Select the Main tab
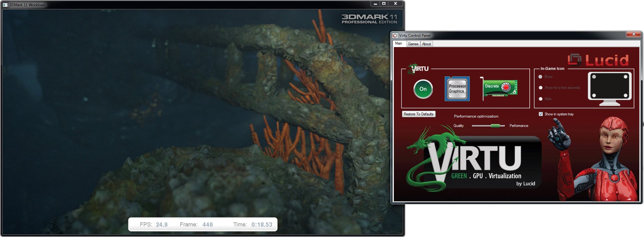Image resolution: width=644 pixels, height=237 pixels. 399,43
